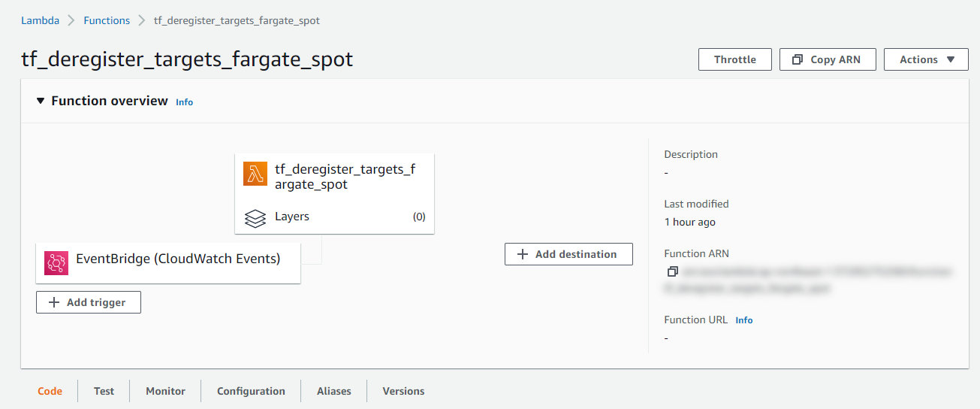The image size is (980, 409).
Task: Go to Lambda breadcrumb link
Action: pos(41,20)
